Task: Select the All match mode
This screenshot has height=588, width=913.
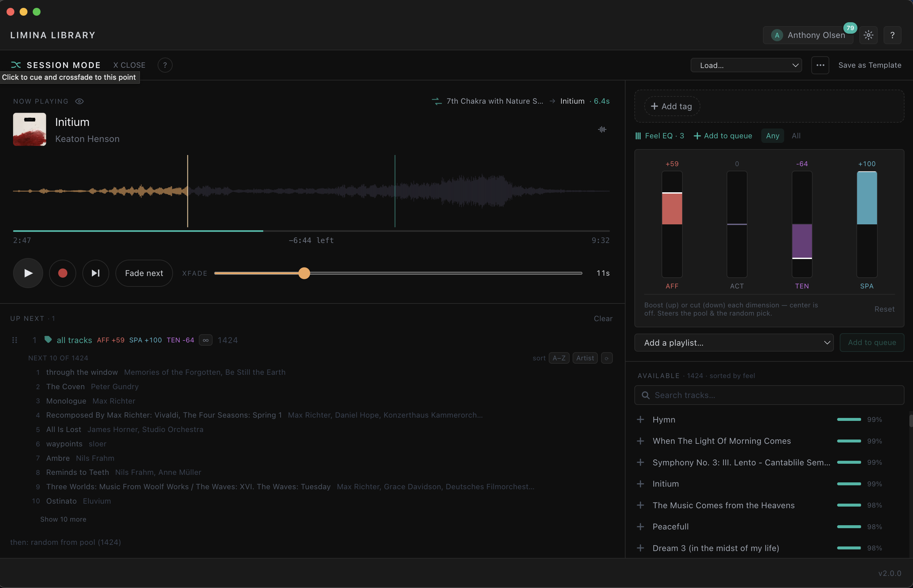Action: point(796,136)
